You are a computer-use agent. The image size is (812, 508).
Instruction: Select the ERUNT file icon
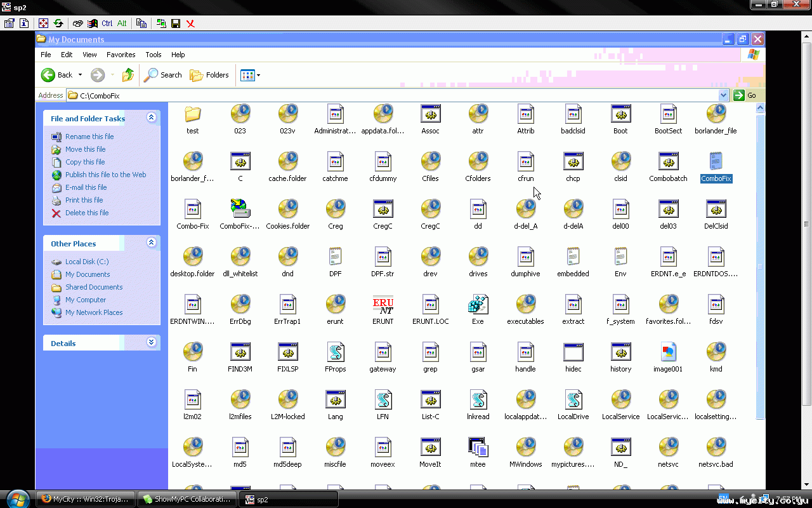383,306
